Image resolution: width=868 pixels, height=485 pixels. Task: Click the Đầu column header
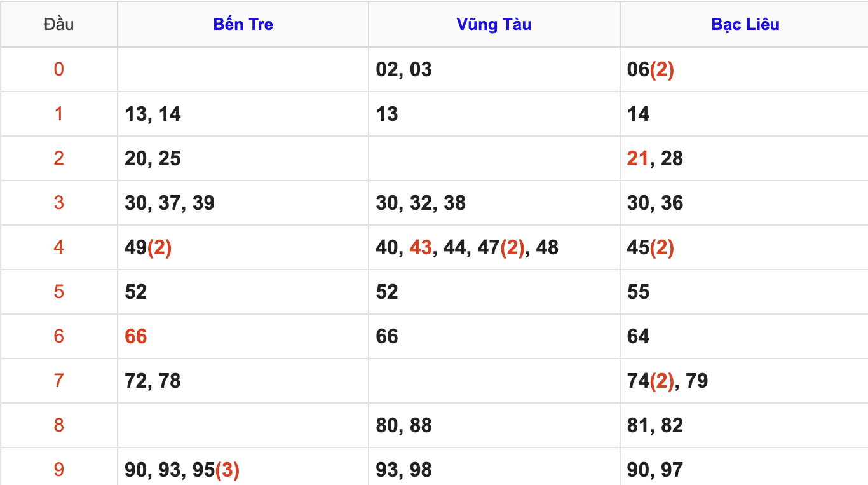(58, 25)
